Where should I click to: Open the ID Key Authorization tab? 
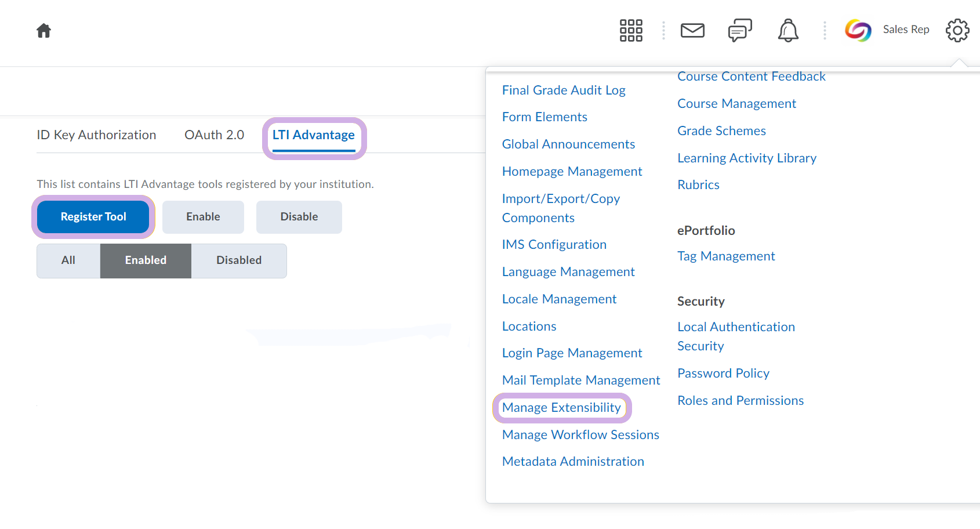[96, 135]
